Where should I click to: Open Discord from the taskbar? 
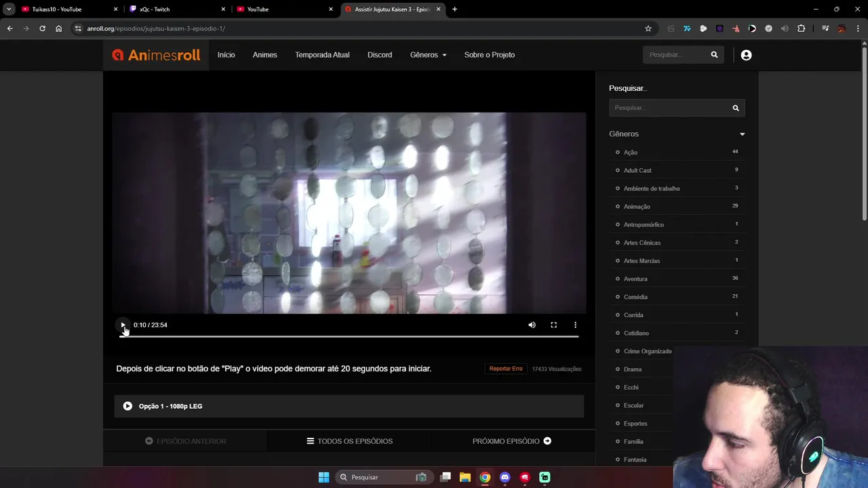tap(505, 477)
